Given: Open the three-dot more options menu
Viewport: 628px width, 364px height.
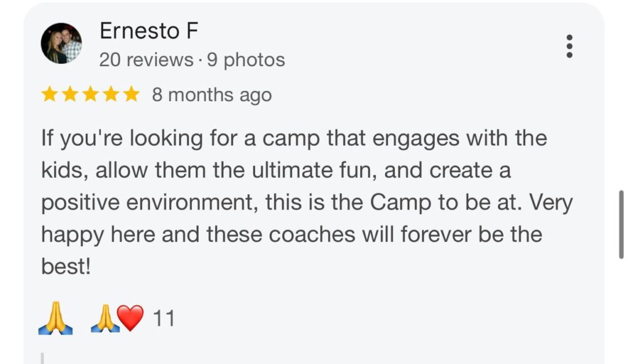Looking at the screenshot, I should (x=569, y=47).
